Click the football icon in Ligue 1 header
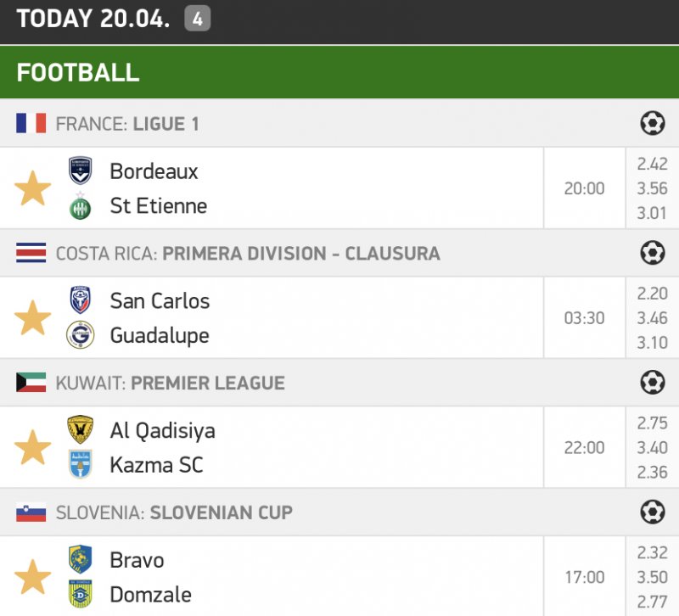The image size is (679, 616). tap(652, 124)
